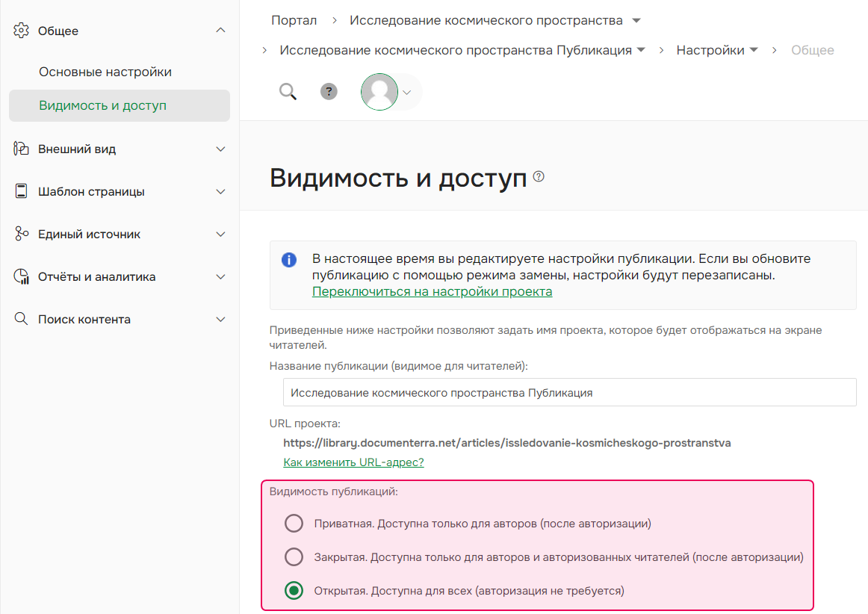Screen dimensions: 868x614
Task: Open Отчёты и аналитика section icon
Action: pyautogui.click(x=19, y=276)
